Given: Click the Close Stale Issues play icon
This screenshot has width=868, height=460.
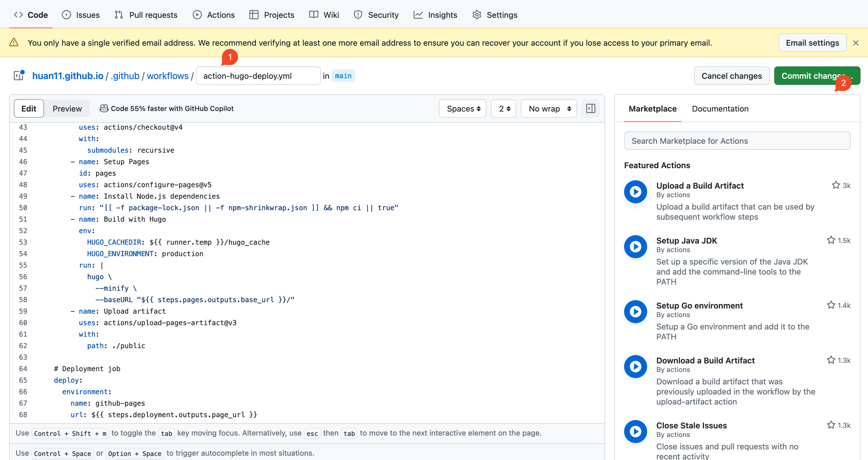Looking at the screenshot, I should click(636, 431).
